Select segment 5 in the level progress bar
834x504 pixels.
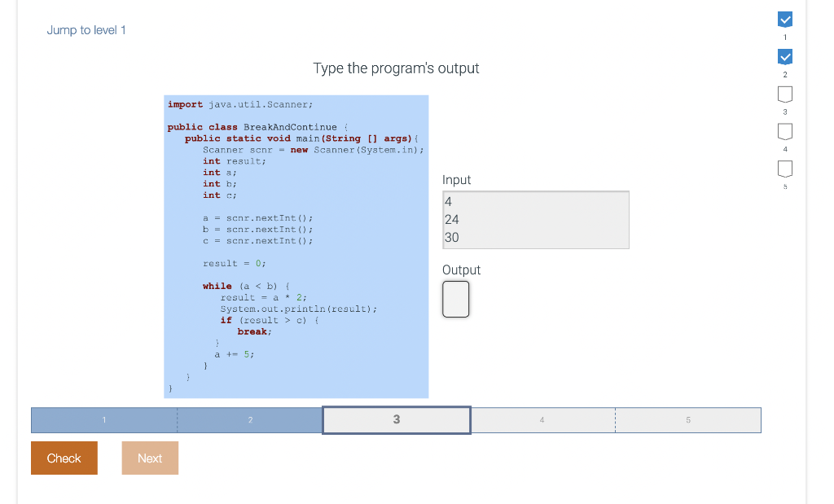(x=688, y=419)
